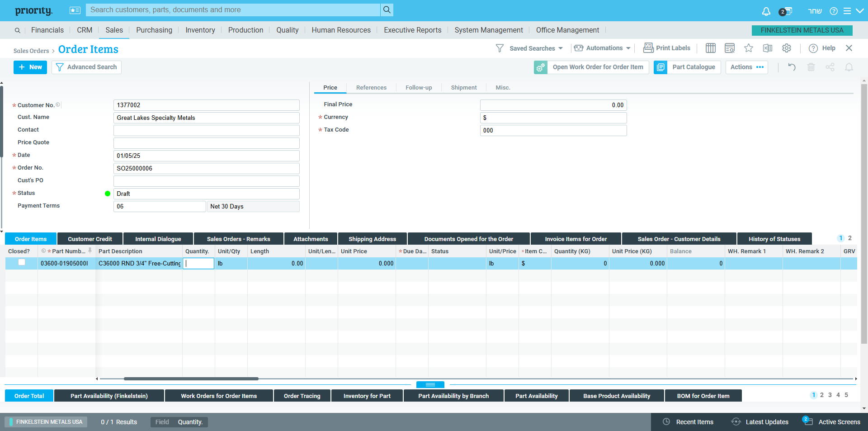868x431 pixels.
Task: Open the active windows icon with badge 2
Action: tap(786, 11)
